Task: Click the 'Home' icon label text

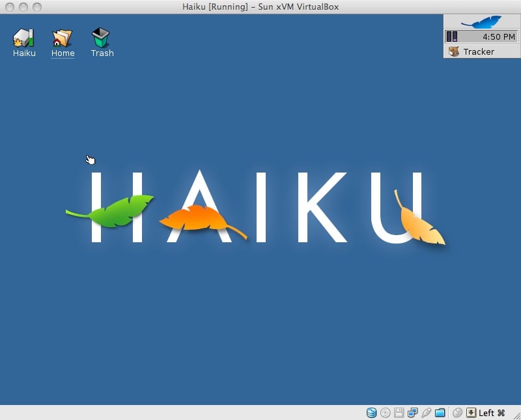Action: [63, 53]
